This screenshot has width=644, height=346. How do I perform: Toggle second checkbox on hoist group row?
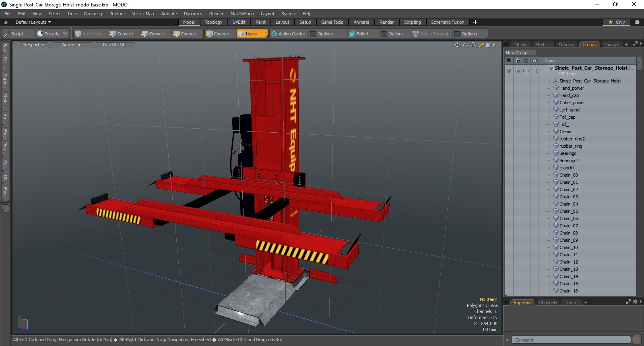pos(535,71)
